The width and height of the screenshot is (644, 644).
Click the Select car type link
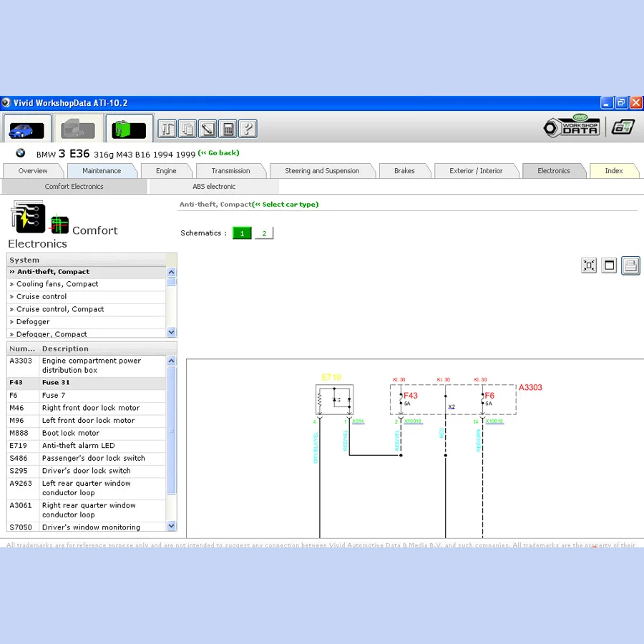(286, 204)
